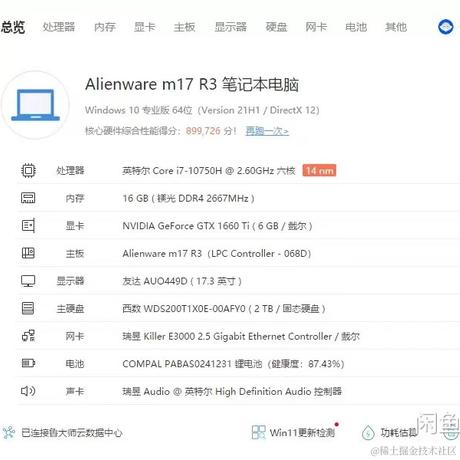The height and width of the screenshot is (460, 460).
Task: Select the High Definition Audio text
Action: 232,391
